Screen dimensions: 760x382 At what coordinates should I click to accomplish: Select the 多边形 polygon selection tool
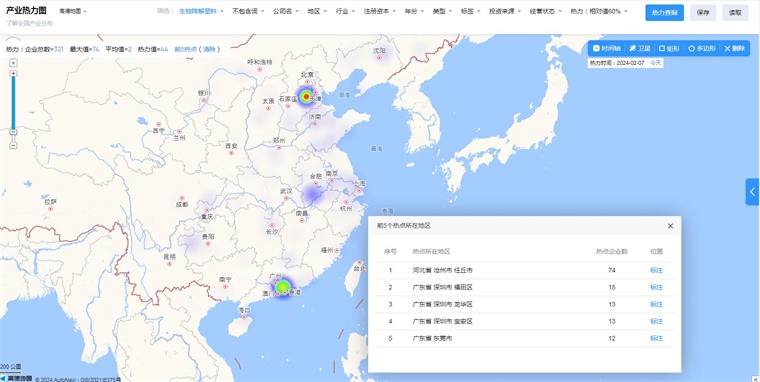702,48
